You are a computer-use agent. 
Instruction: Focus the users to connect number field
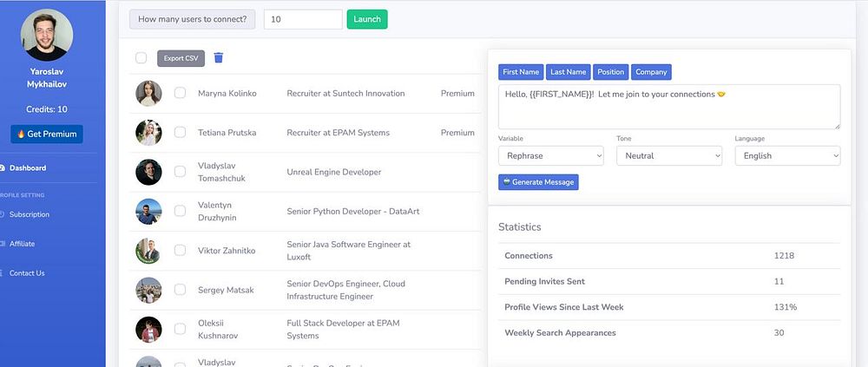point(303,19)
